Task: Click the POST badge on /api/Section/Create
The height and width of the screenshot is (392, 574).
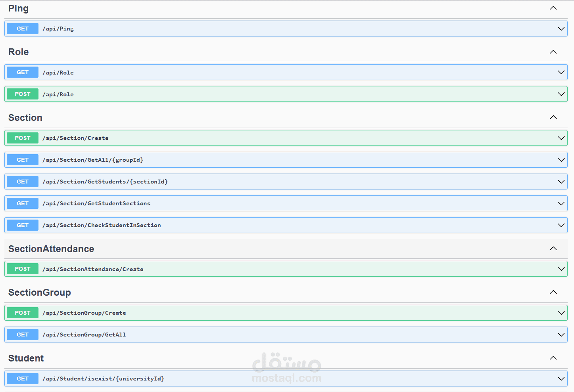Action: pyautogui.click(x=22, y=138)
